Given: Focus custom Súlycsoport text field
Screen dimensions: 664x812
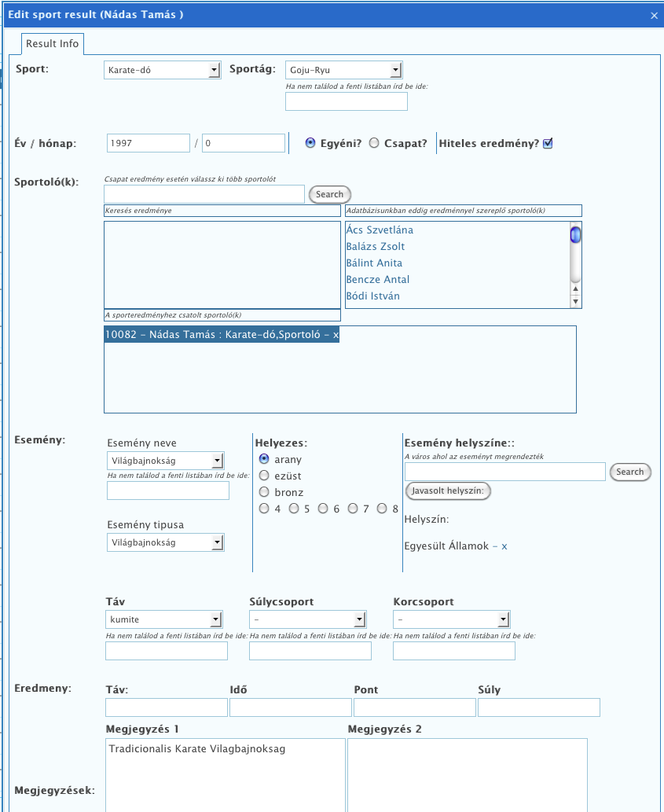Looking at the screenshot, I should coord(310,651).
